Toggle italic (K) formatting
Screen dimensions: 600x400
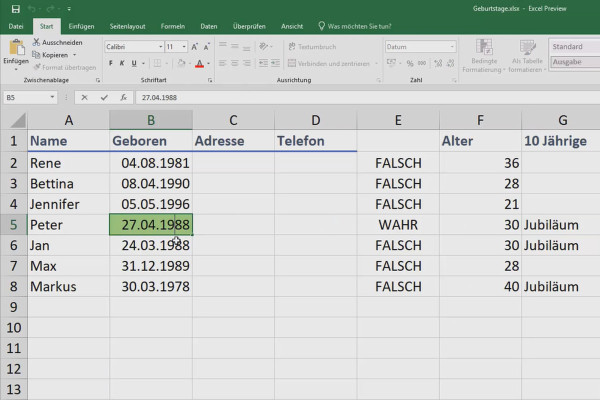[122, 63]
